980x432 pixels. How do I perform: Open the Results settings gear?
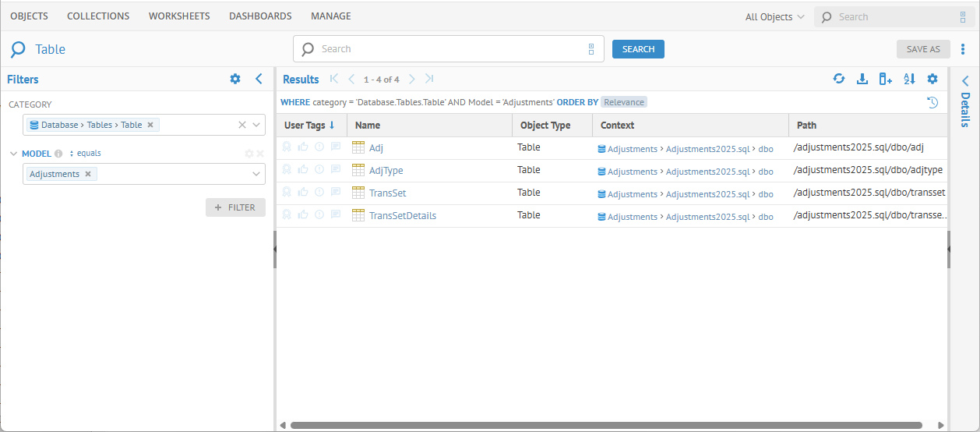click(932, 79)
